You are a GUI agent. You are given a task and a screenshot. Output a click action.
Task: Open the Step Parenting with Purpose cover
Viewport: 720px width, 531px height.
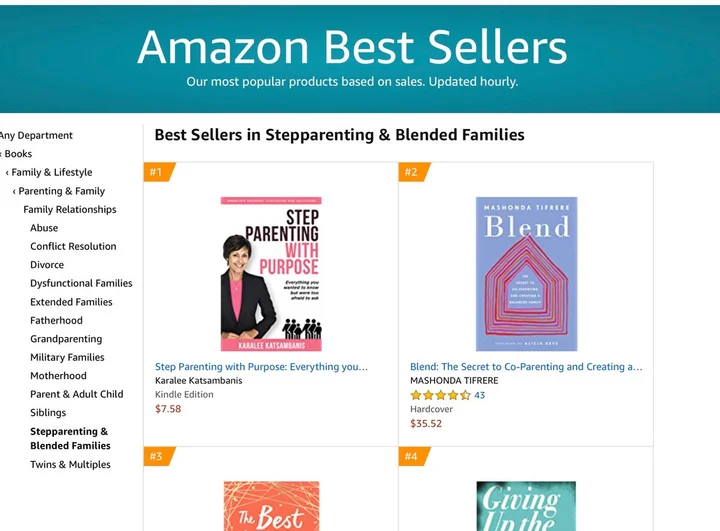coord(271,274)
